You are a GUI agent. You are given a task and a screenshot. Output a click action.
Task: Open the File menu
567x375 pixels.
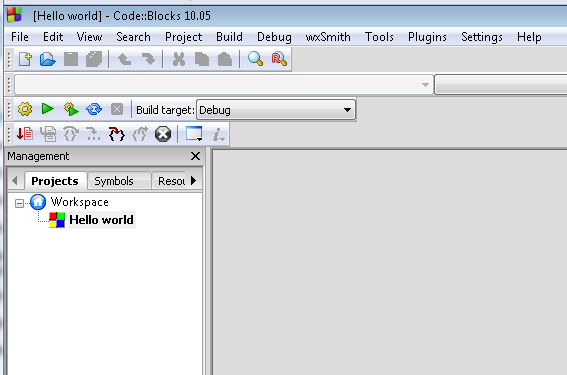click(x=20, y=37)
